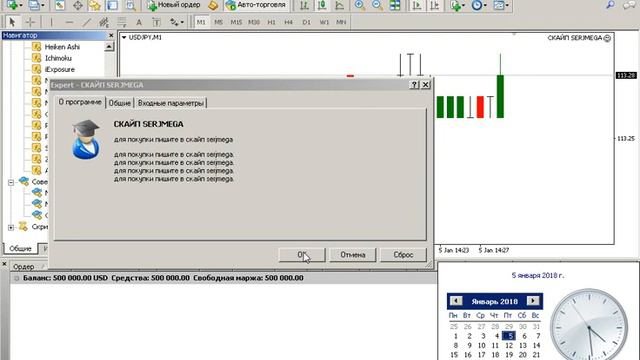This screenshot has width=640, height=360.
Task: Click the OK button in Expert dialog
Action: (302, 255)
